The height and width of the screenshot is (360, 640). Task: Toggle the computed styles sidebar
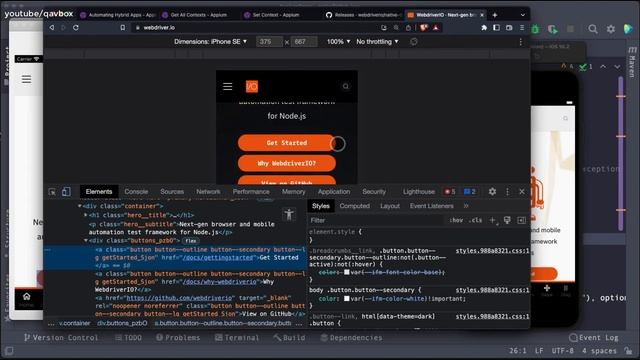522,220
